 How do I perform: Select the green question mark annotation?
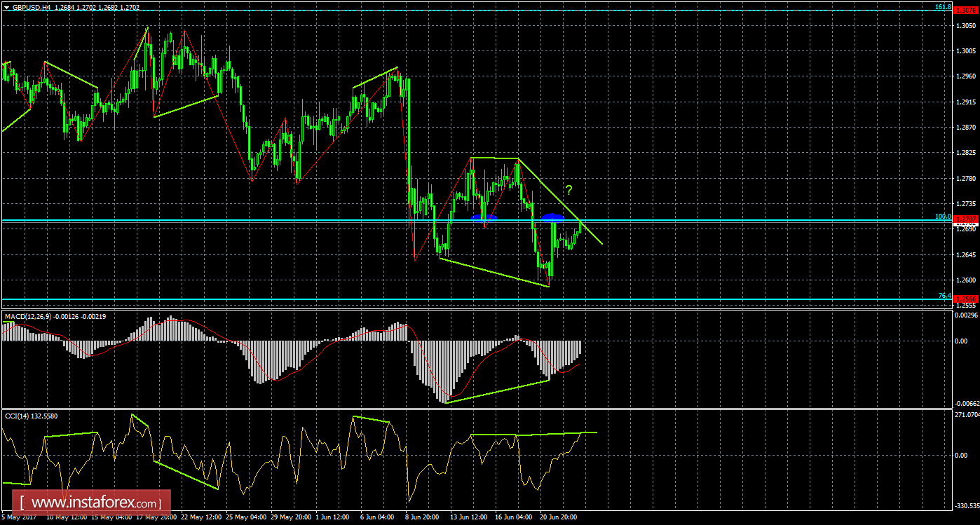(569, 190)
